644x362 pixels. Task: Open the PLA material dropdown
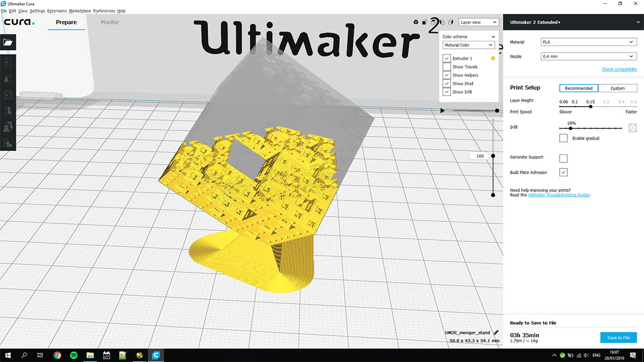pyautogui.click(x=589, y=42)
